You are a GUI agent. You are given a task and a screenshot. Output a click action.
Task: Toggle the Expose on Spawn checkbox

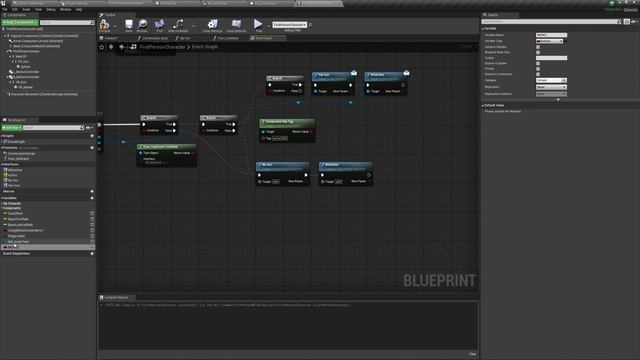(538, 63)
